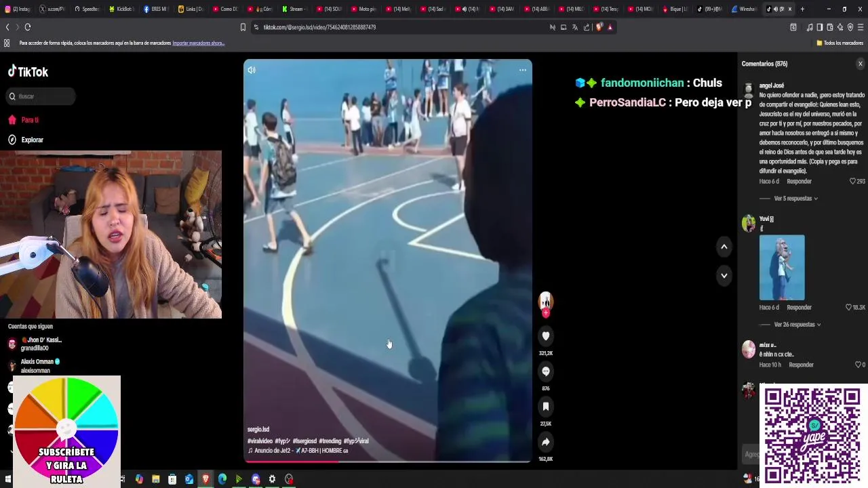868x488 pixels.
Task: Open the video three-dot options menu
Action: click(523, 70)
